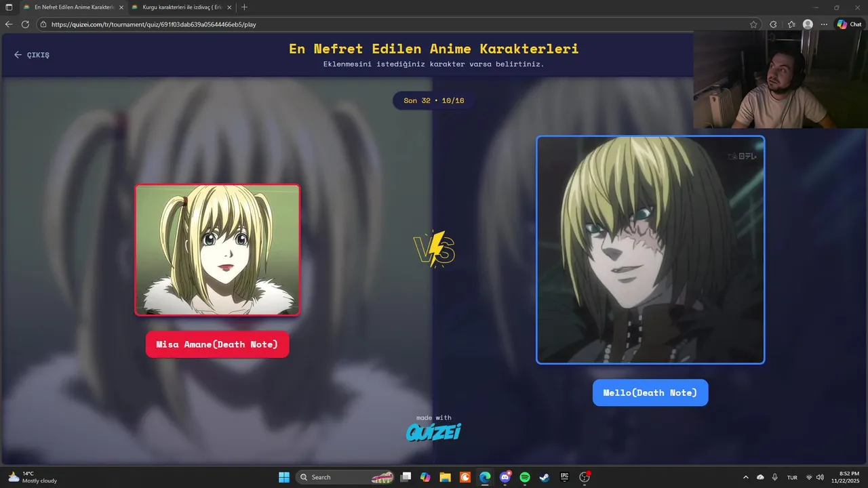Click the microphone tray icon
Screen dimensions: 868x488
774,477
